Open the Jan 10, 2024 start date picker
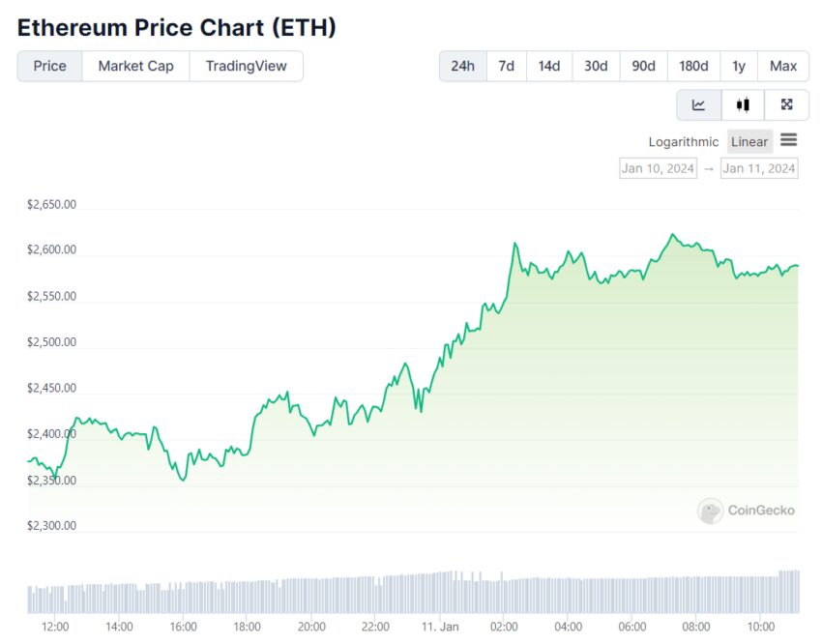This screenshot has width=822, height=644. 659,168
